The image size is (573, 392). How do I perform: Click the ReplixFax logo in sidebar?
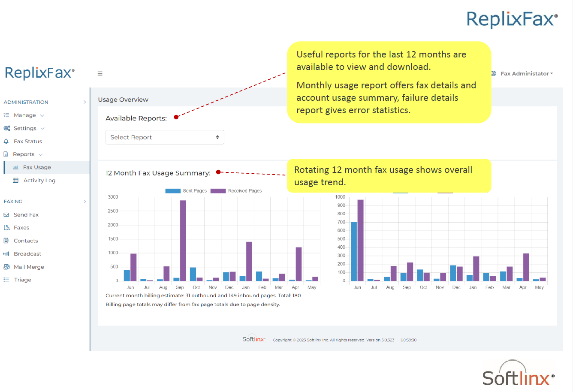click(39, 73)
